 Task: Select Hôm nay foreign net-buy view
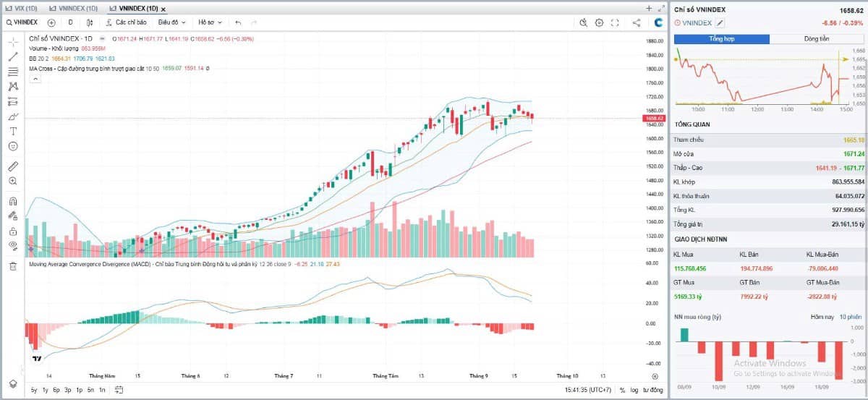pos(822,317)
